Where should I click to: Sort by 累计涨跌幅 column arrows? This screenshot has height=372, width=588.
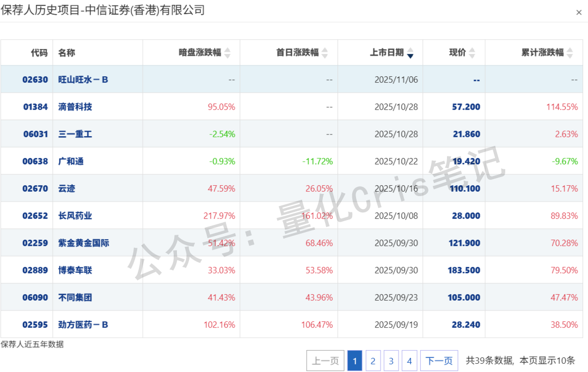pyautogui.click(x=570, y=53)
